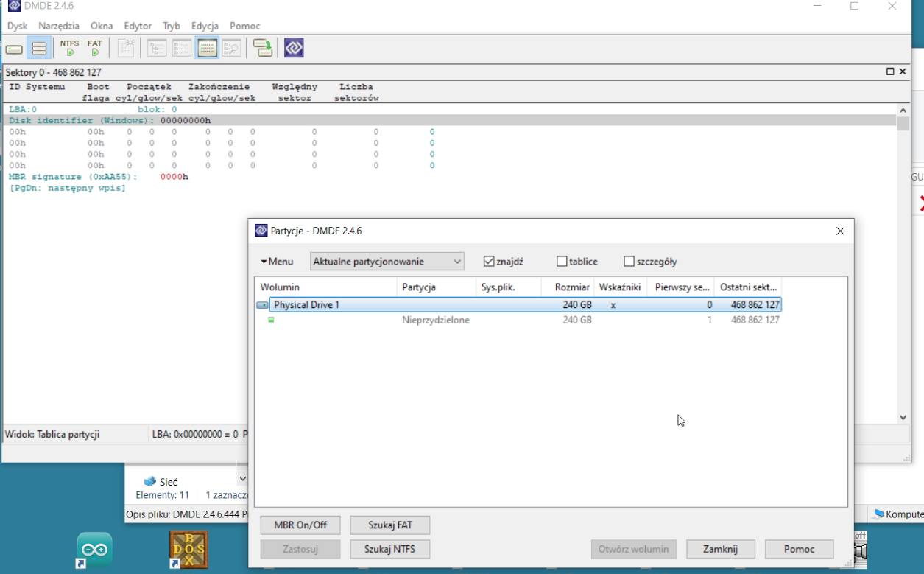This screenshot has height=574, width=924.
Task: Open the Menu dropdown in Partycje dialog
Action: 277,262
